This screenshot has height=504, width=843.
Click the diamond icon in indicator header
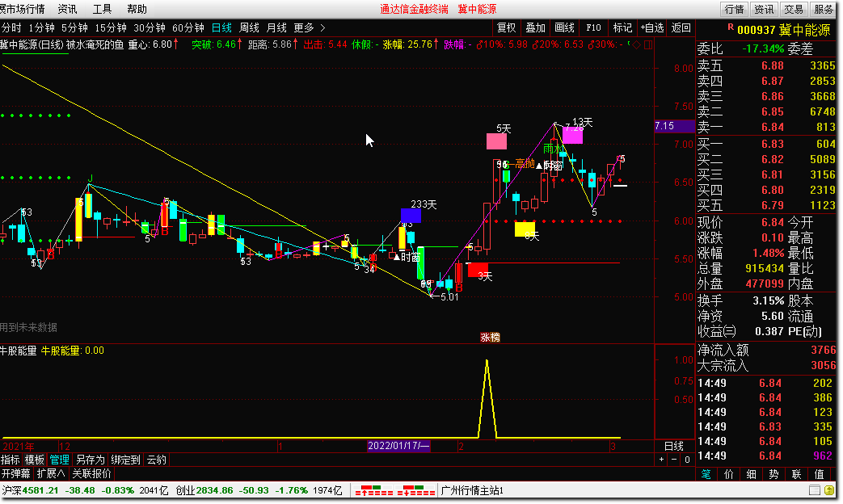(x=637, y=44)
